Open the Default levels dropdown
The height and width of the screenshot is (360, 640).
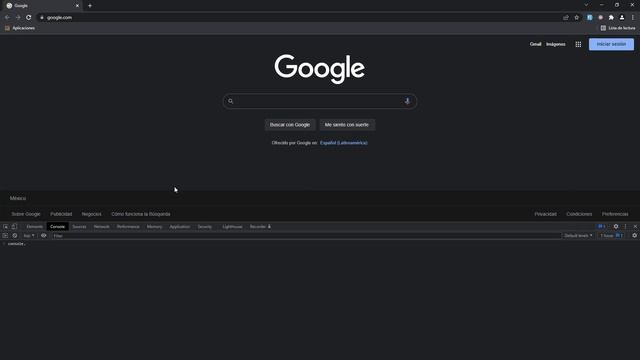[578, 236]
